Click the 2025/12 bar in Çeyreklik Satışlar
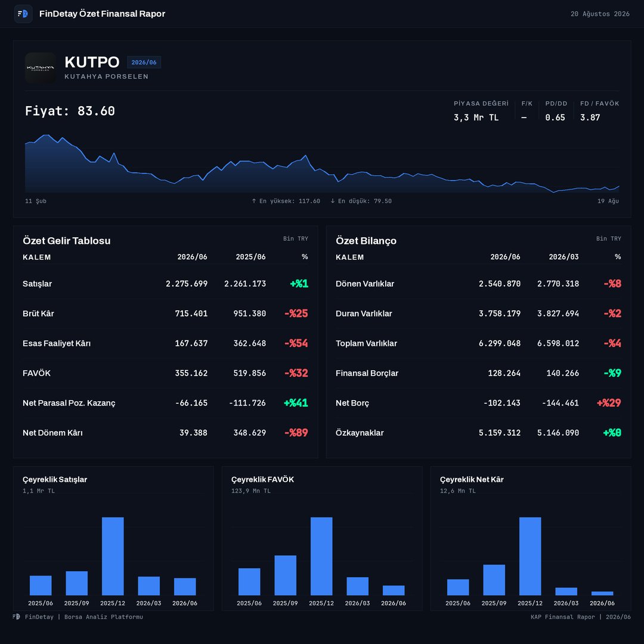Screen dimensions: 644x644 (113, 556)
